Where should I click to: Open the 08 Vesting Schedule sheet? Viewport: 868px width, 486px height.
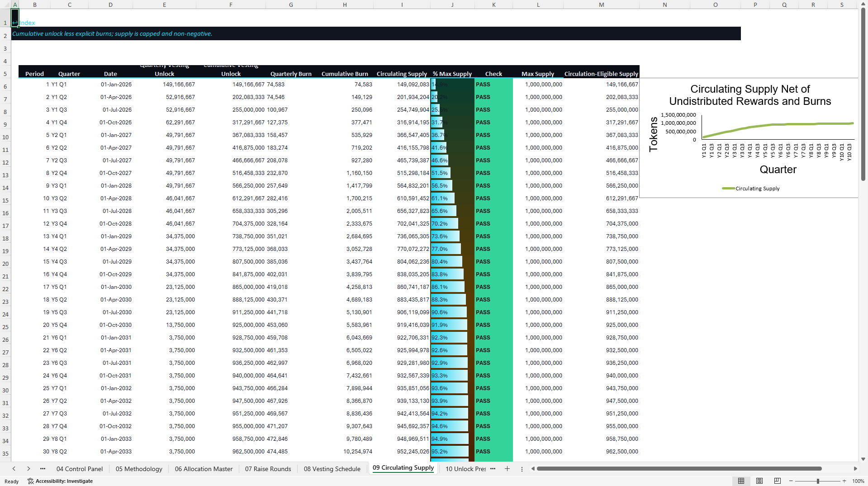[332, 469]
